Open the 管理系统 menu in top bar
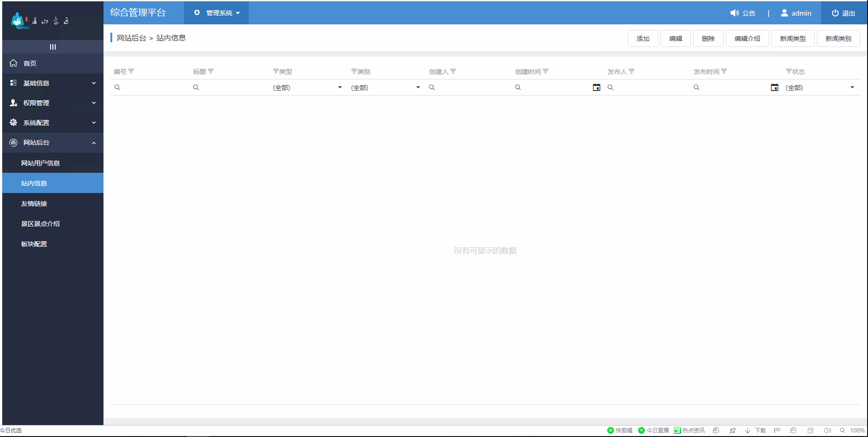 pos(216,13)
